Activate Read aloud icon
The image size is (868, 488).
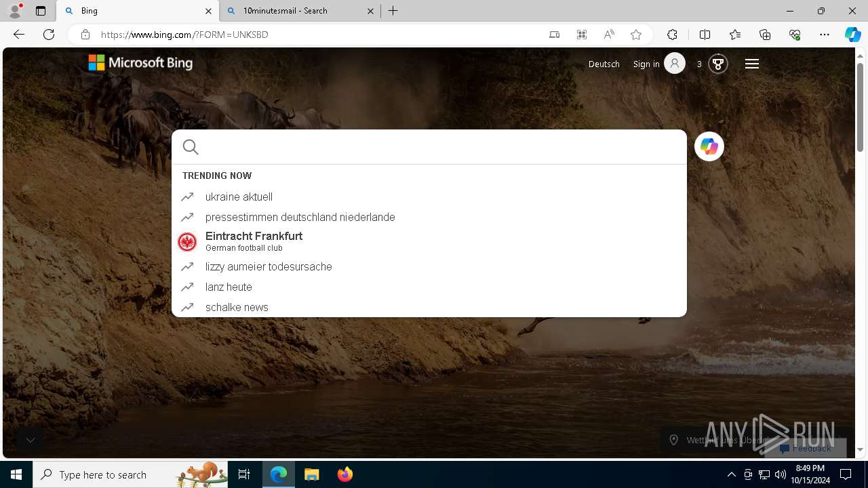click(x=609, y=35)
